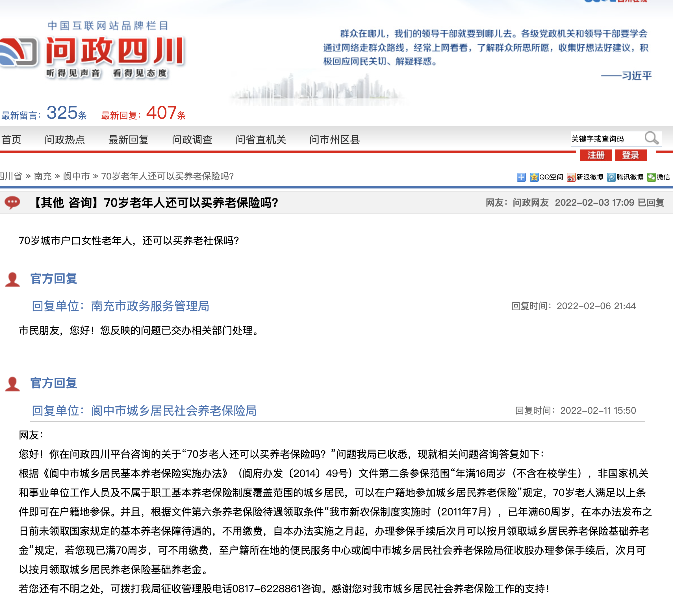Open the 问政调查 menu item
673x616 pixels.
coord(192,140)
